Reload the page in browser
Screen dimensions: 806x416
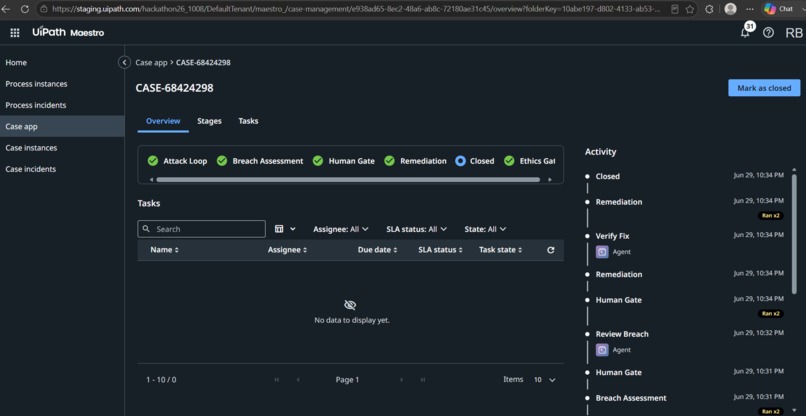point(24,9)
